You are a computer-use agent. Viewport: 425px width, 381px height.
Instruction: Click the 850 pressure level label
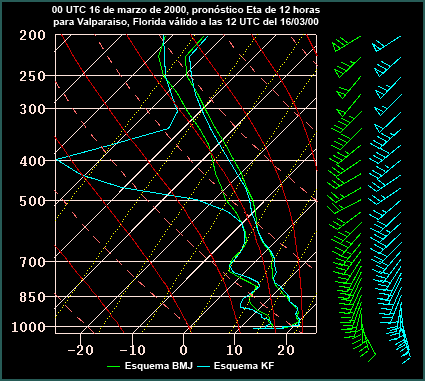coord(33,297)
